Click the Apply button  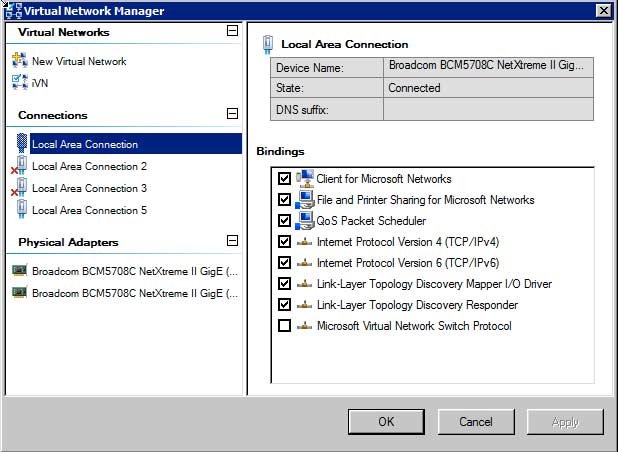click(x=565, y=422)
